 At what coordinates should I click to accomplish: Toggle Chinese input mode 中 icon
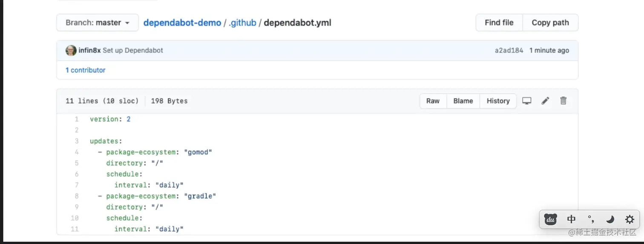[x=571, y=219]
